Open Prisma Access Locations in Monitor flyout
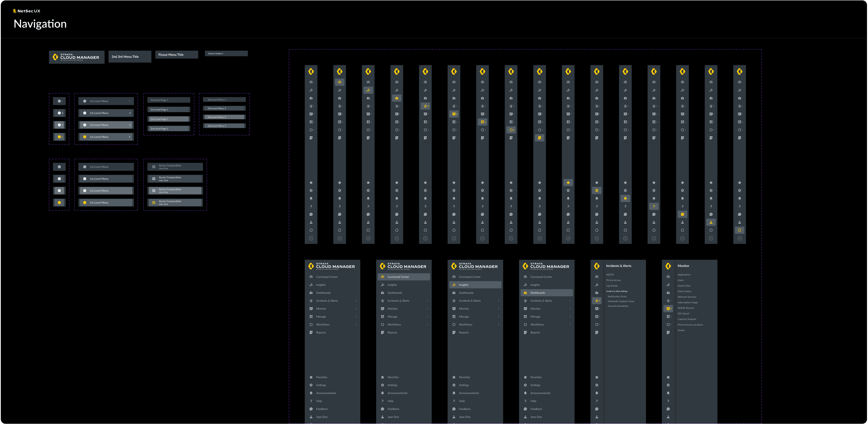This screenshot has width=868, height=425. [x=690, y=325]
